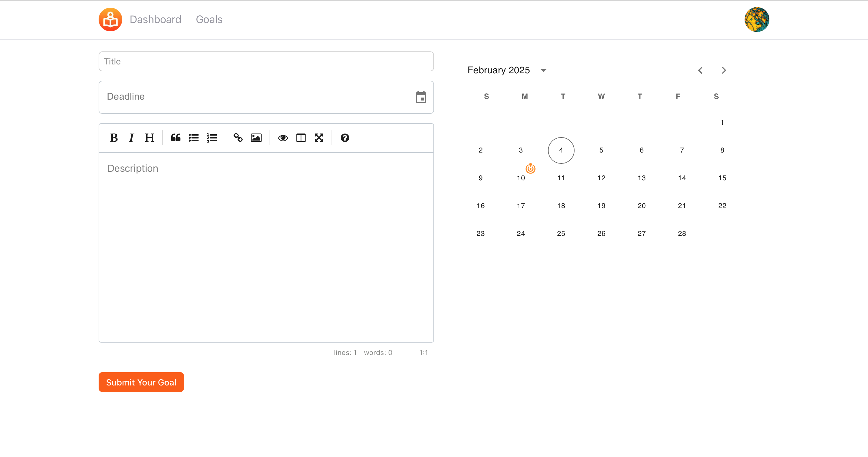
Task: Toggle preview mode with eye icon
Action: click(x=283, y=138)
